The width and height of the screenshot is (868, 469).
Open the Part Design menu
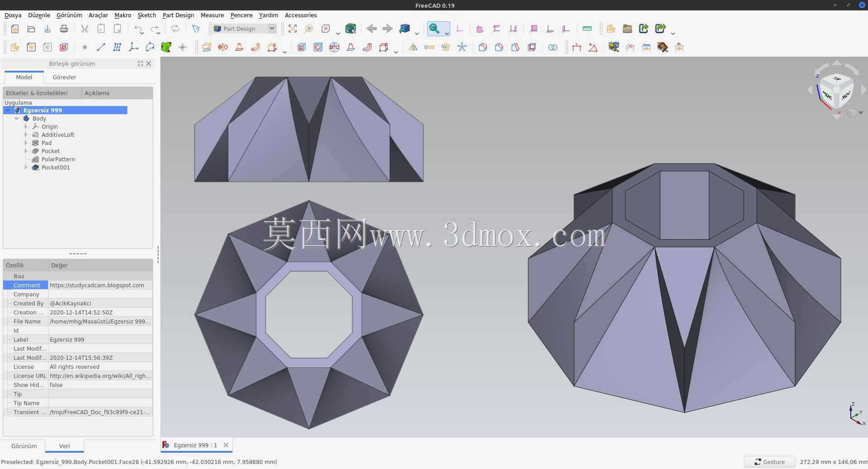pyautogui.click(x=178, y=15)
